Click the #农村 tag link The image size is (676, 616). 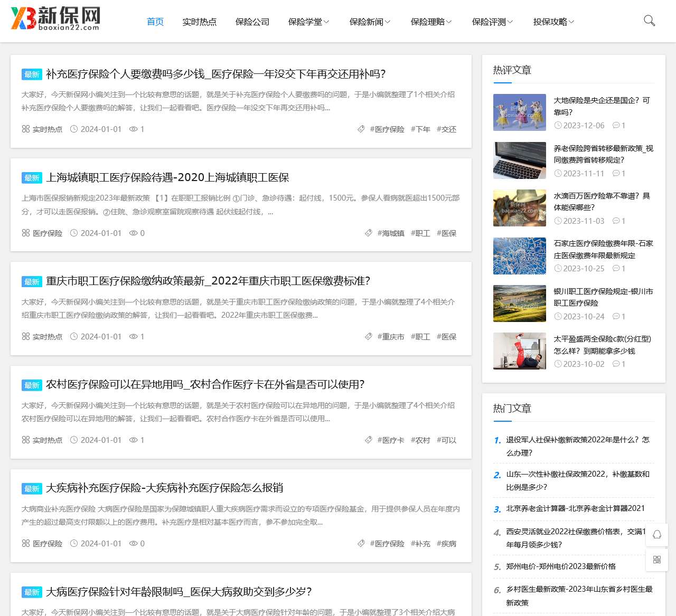coord(420,440)
